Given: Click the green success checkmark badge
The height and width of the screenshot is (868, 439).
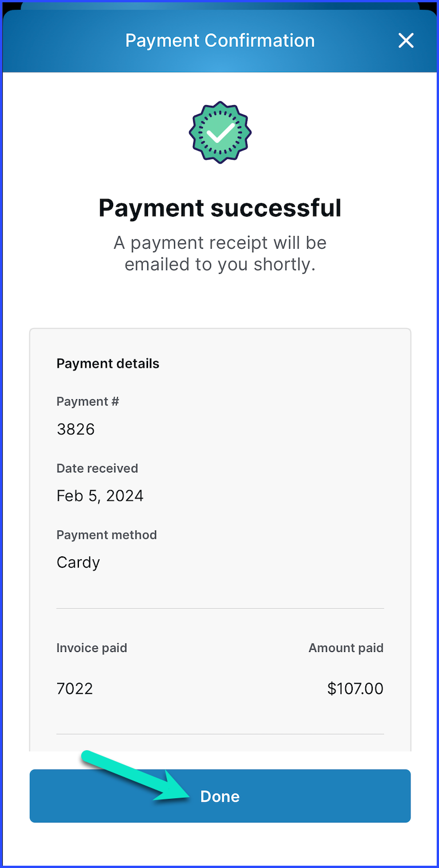Looking at the screenshot, I should coord(220,133).
